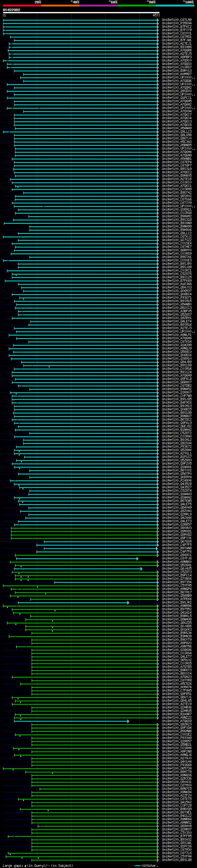Select hit label UniRef100_A7Q9I0
The height and width of the screenshot is (868, 197).
click(x=176, y=60)
